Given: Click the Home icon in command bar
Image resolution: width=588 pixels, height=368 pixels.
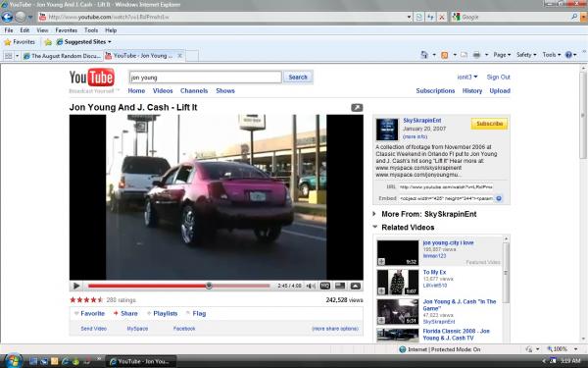Looking at the screenshot, I should pyautogui.click(x=424, y=55).
